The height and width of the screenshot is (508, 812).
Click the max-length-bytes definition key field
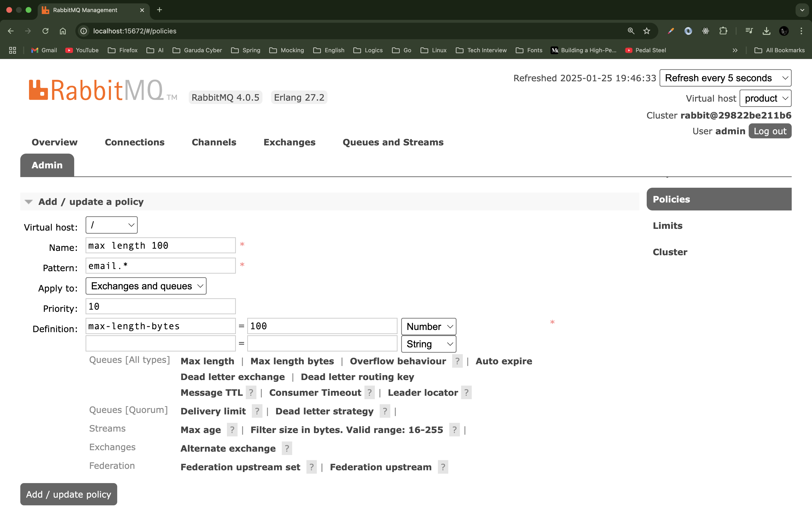[161, 326]
